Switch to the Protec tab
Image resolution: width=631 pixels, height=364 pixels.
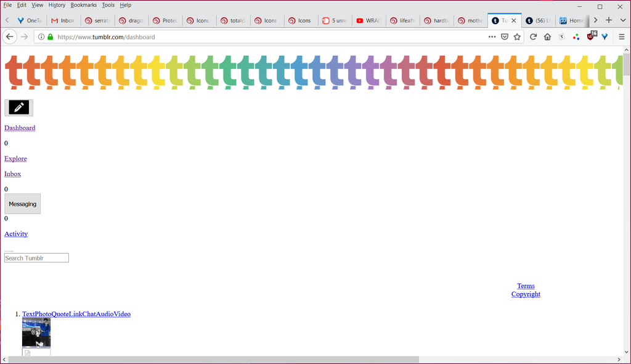[165, 20]
